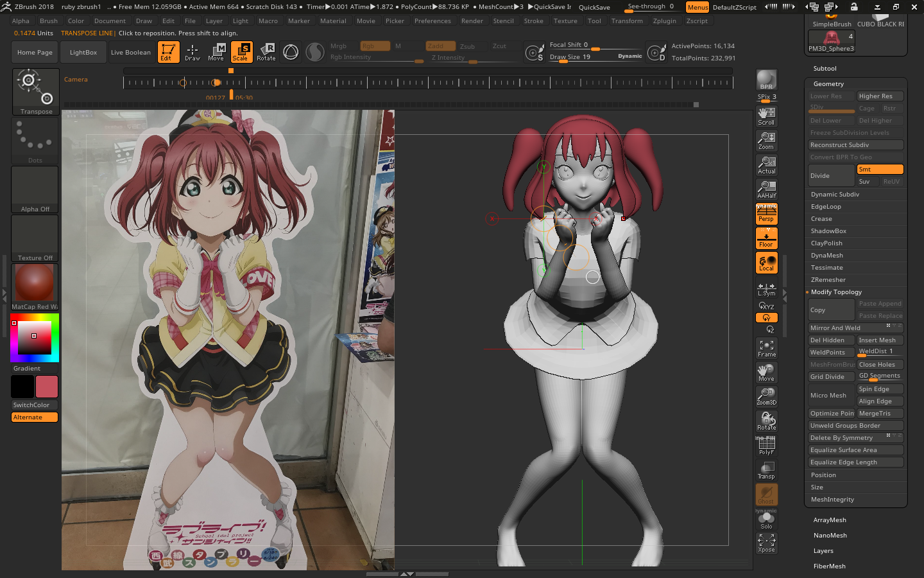The image size is (924, 578).
Task: Click the QuickSave button
Action: [595, 7]
